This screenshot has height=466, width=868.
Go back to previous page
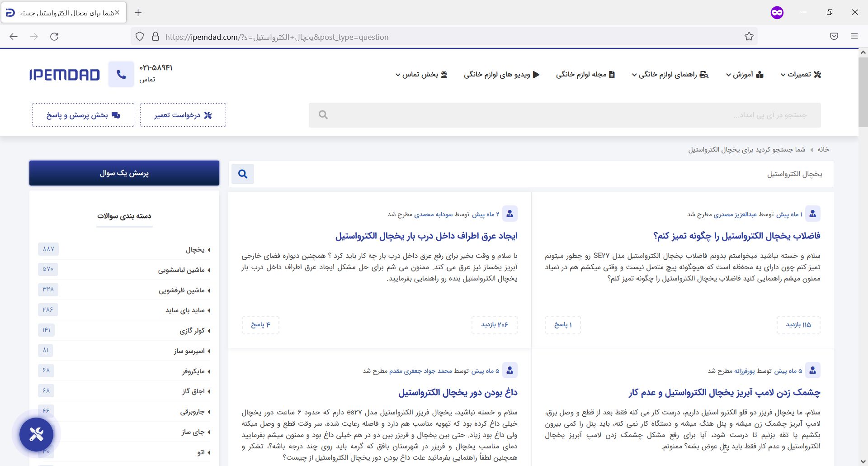pos(14,37)
